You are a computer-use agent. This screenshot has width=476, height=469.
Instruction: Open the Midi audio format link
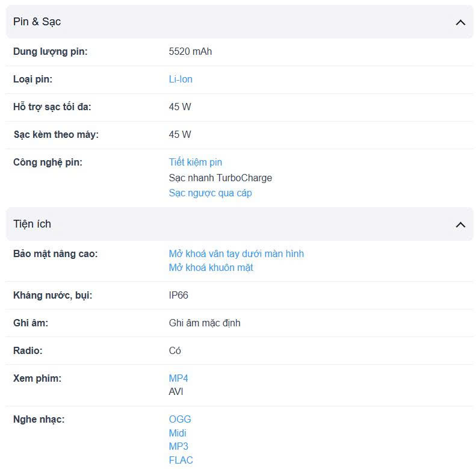178,433
